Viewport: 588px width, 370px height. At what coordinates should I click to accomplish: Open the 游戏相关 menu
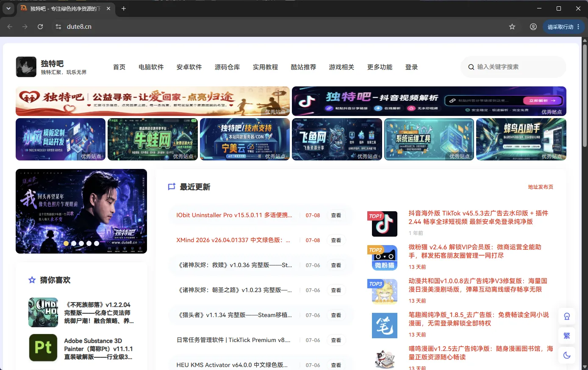pyautogui.click(x=342, y=67)
